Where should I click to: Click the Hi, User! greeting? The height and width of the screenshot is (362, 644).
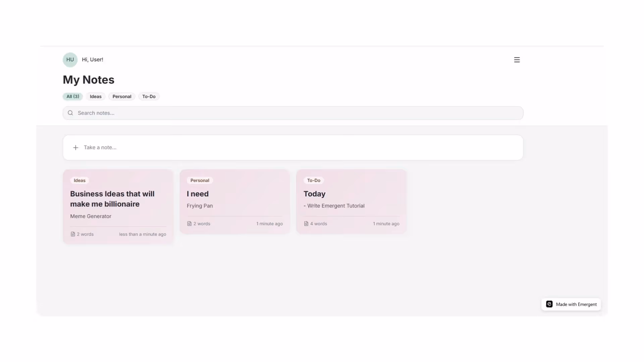pos(93,60)
